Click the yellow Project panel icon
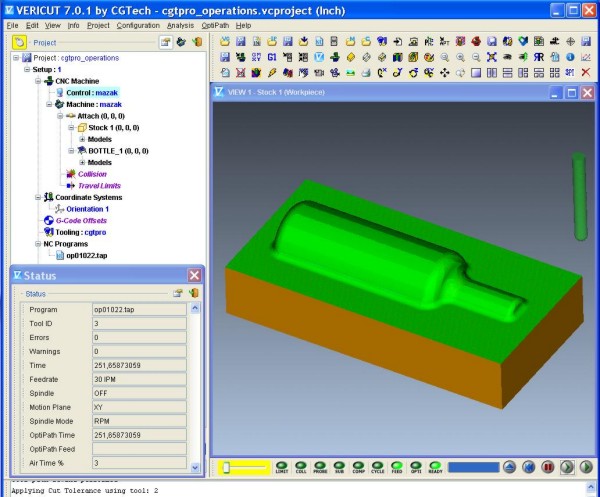 (x=19, y=42)
